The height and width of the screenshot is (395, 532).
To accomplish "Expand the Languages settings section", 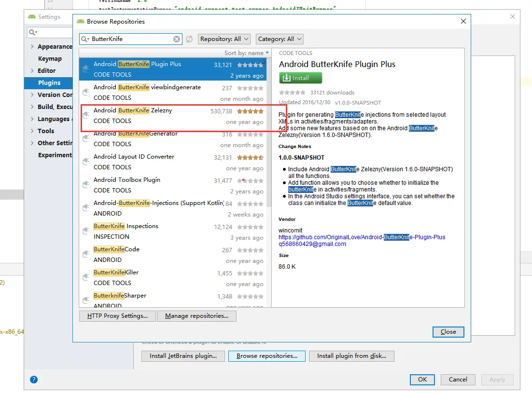I will coord(32,119).
